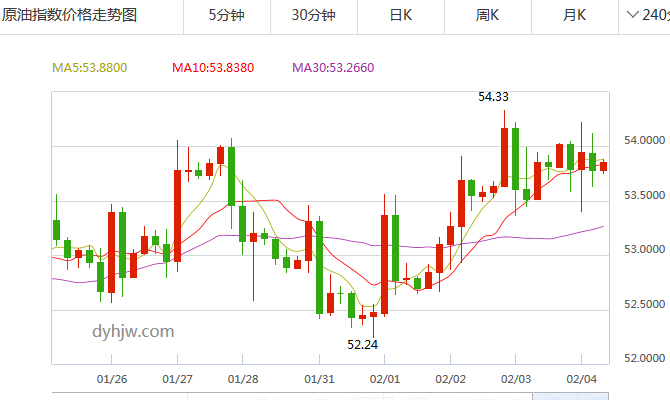Click the MA5:53.8800 legend label

[89, 68]
